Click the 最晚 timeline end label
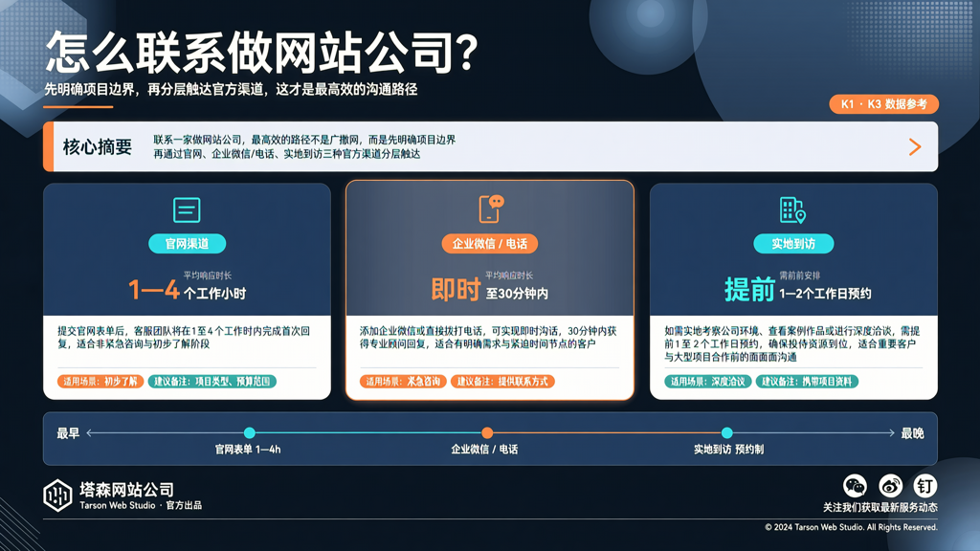 point(912,433)
